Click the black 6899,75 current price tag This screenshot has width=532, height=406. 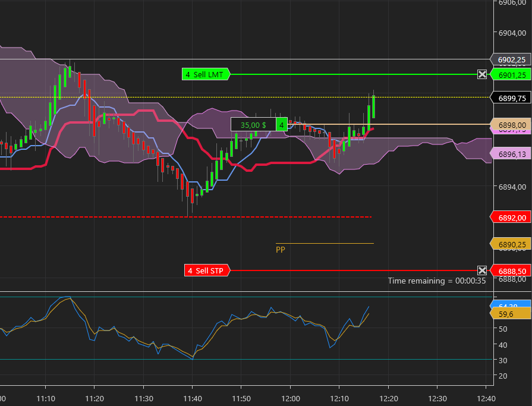coord(511,98)
